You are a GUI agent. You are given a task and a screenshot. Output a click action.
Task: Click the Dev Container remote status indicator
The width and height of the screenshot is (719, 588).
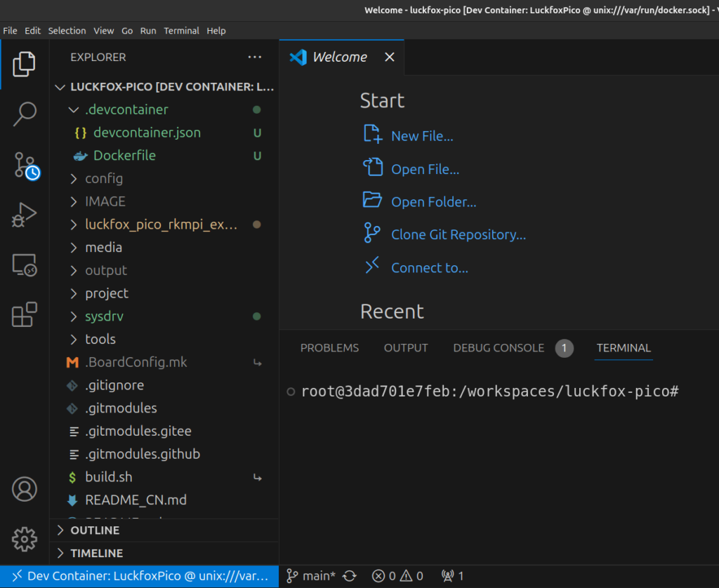[x=140, y=576]
